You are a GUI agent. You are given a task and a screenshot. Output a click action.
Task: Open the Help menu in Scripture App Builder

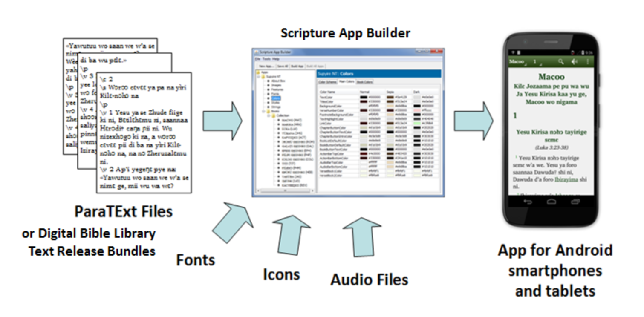(276, 59)
